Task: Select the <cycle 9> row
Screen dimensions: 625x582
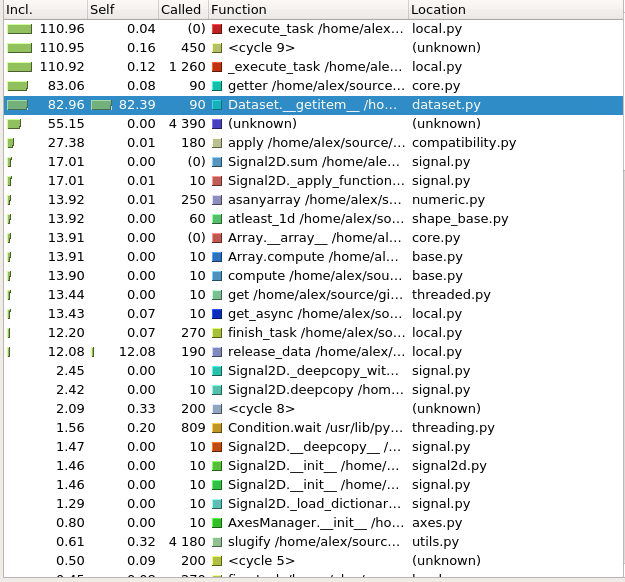Action: pyautogui.click(x=313, y=48)
